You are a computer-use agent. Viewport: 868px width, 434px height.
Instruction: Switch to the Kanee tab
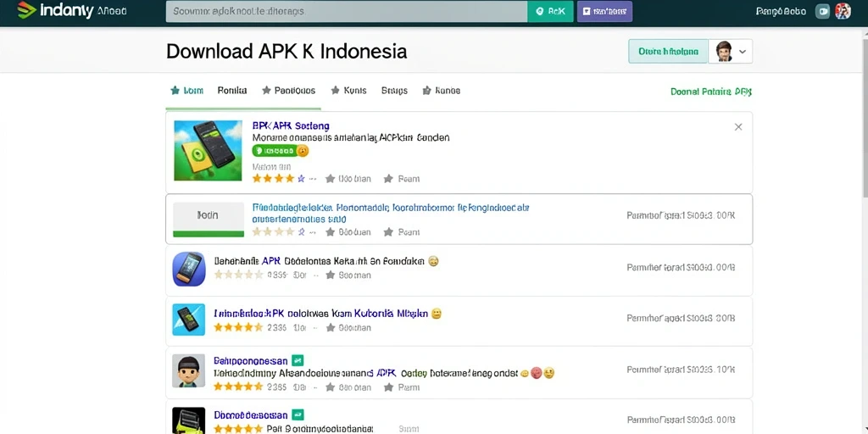point(441,90)
